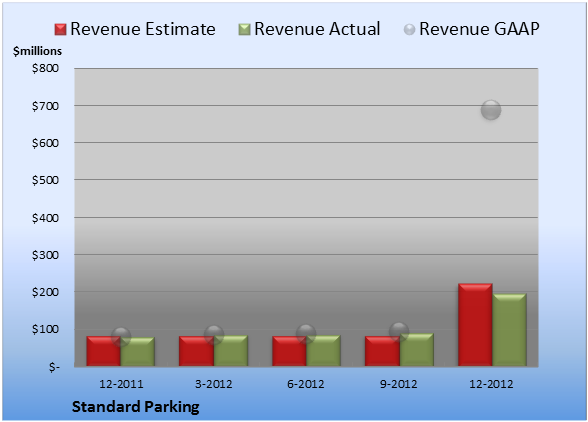This screenshot has height=422, width=588.
Task: Select the green actual bar for 9-2012
Action: pos(416,350)
